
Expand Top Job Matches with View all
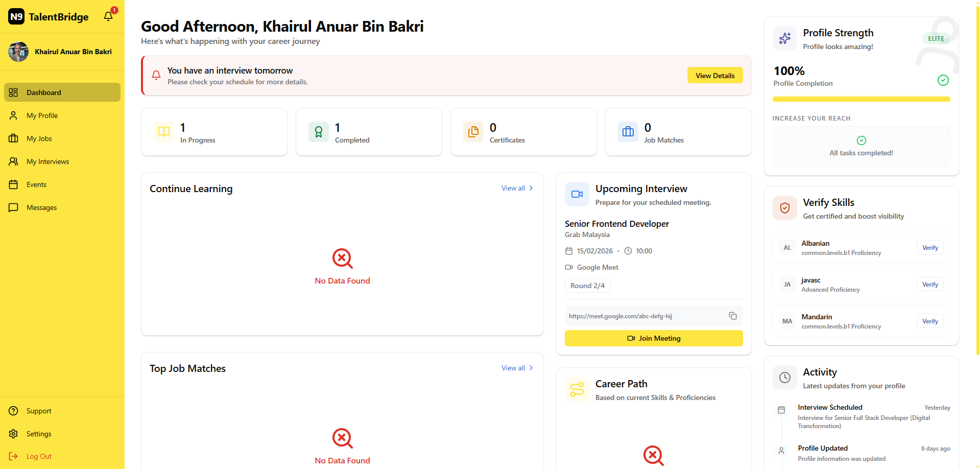coord(517,368)
